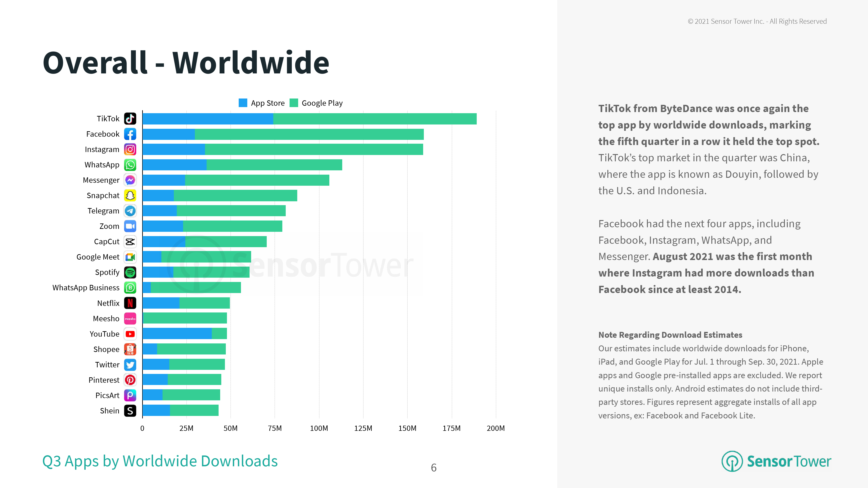Click the Shein app icon
The width and height of the screenshot is (868, 488).
[130, 411]
